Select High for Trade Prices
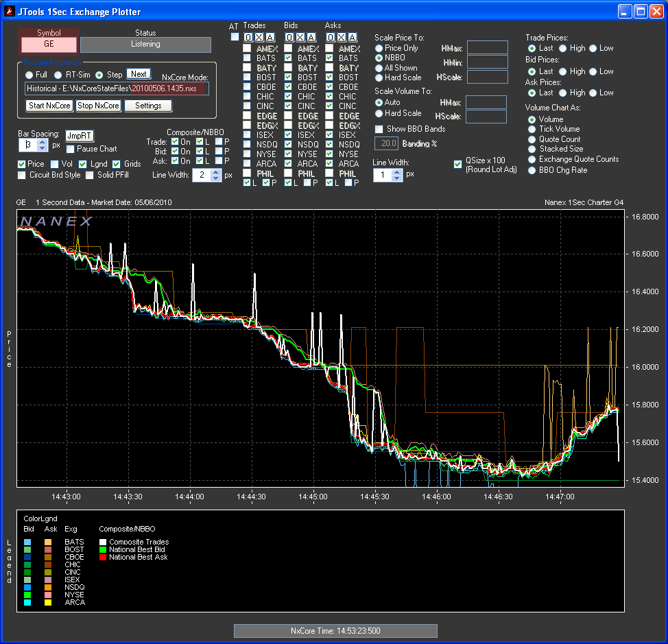668x644 pixels. [563, 49]
